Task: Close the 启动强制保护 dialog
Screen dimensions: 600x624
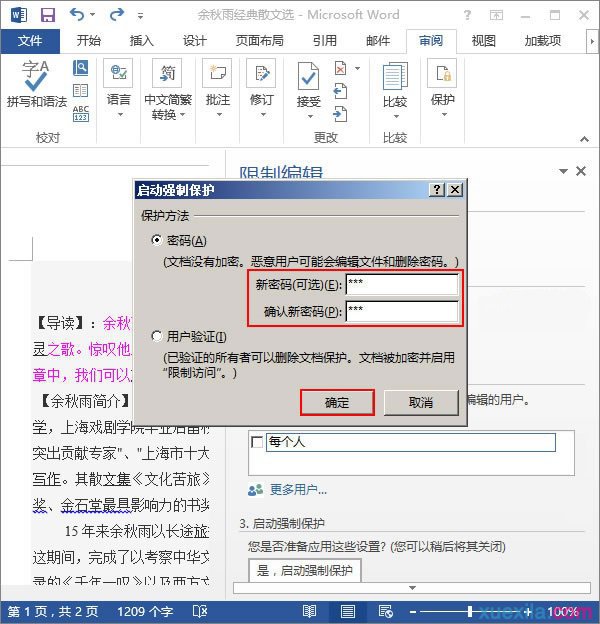Action: point(454,190)
